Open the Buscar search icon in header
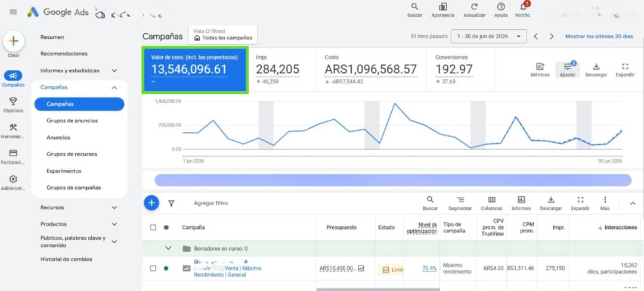This screenshot has height=291, width=644. 414,7
